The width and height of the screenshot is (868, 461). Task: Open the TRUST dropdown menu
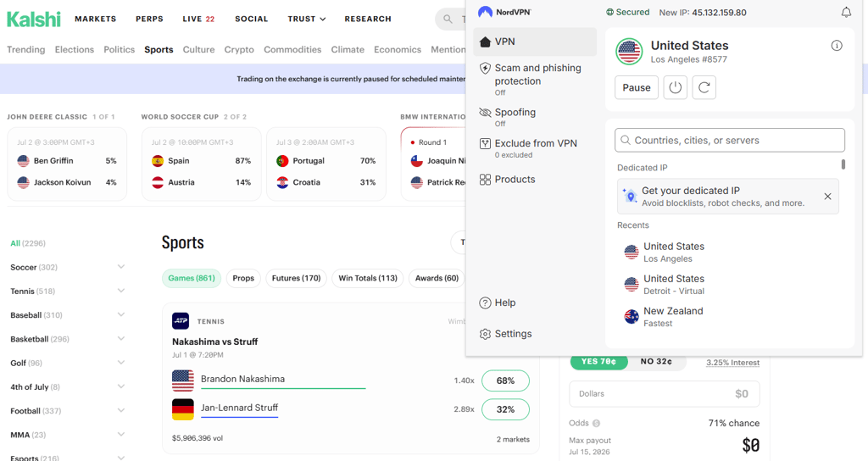click(x=307, y=19)
